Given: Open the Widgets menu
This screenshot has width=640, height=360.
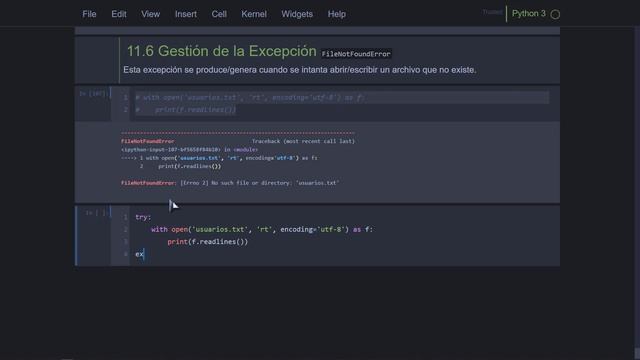Looking at the screenshot, I should point(297,14).
